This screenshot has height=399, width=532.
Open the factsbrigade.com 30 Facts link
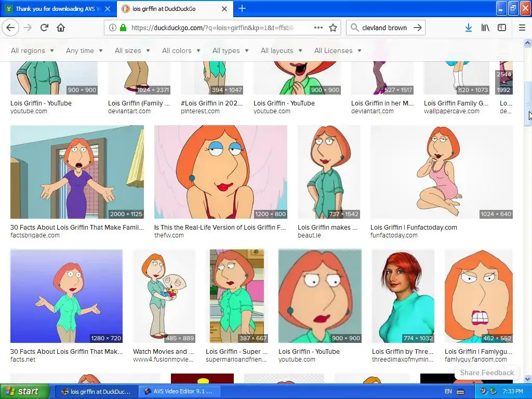77,228
